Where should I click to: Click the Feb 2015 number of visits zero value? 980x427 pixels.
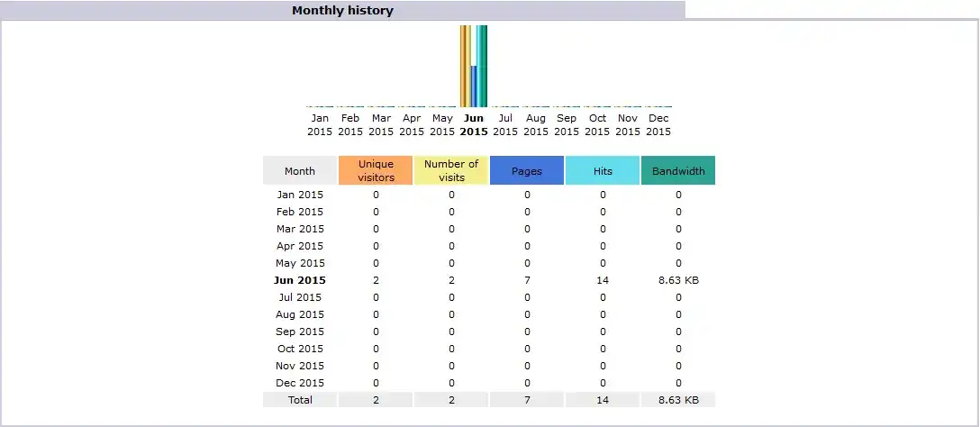coord(451,212)
